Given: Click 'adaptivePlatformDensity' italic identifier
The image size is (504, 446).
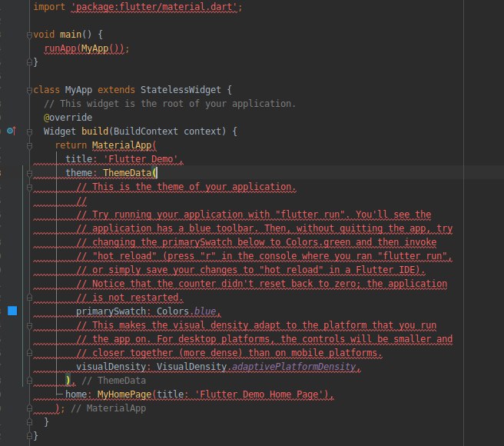Looking at the screenshot, I should pos(293,367).
